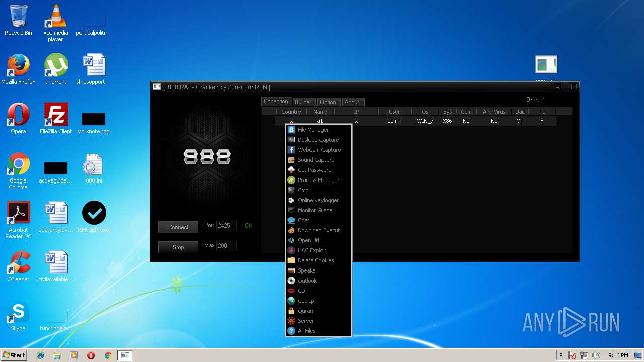Click the Cmd terminal icon
Screen dimensions: 644x362
coord(291,190)
